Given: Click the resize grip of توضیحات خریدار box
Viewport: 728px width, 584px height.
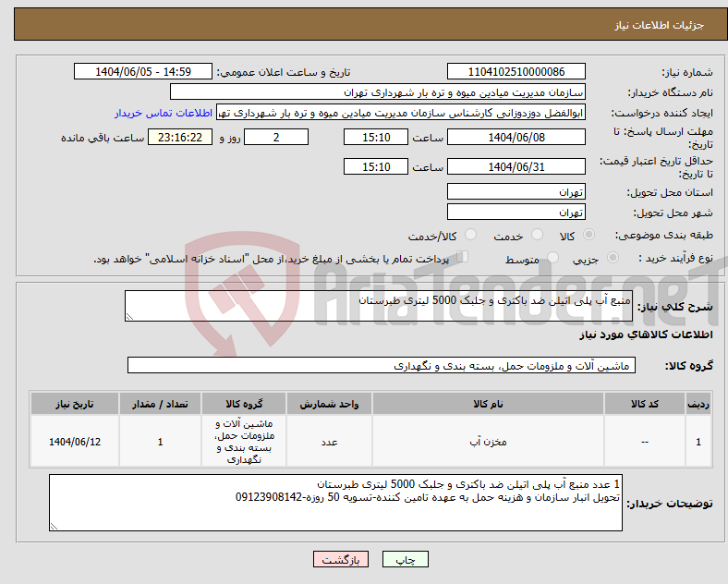Looking at the screenshot, I should click(x=54, y=527).
